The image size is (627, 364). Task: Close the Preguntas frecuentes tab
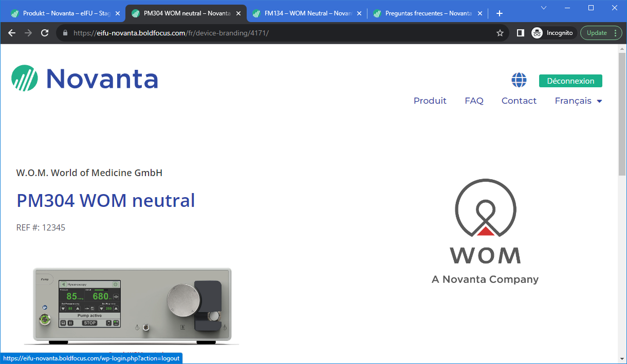pyautogui.click(x=480, y=13)
